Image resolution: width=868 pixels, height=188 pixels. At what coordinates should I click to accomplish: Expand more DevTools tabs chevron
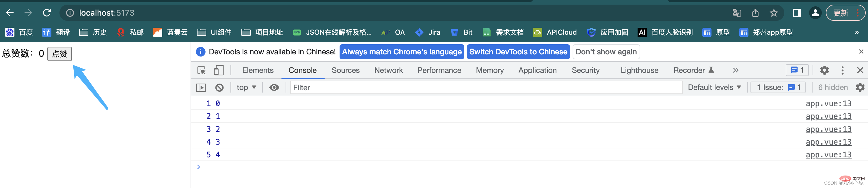pyautogui.click(x=735, y=70)
